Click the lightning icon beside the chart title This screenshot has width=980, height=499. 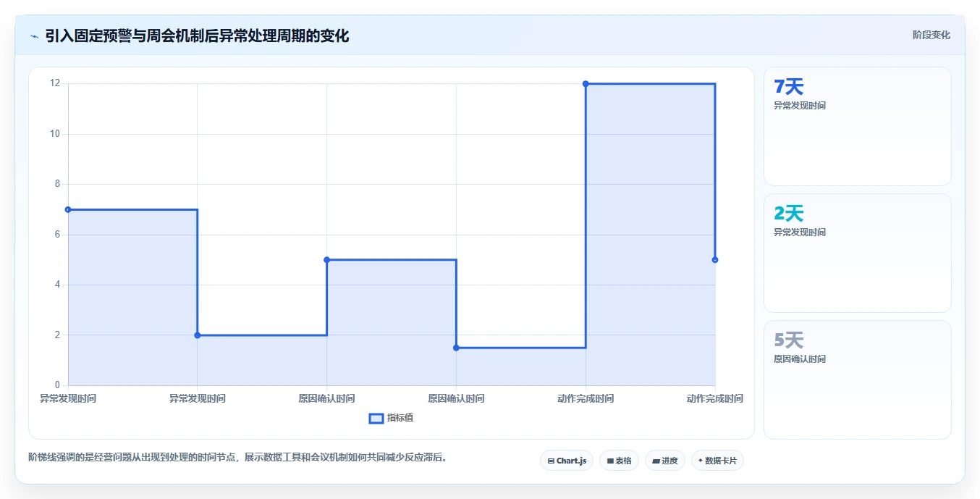pos(34,36)
